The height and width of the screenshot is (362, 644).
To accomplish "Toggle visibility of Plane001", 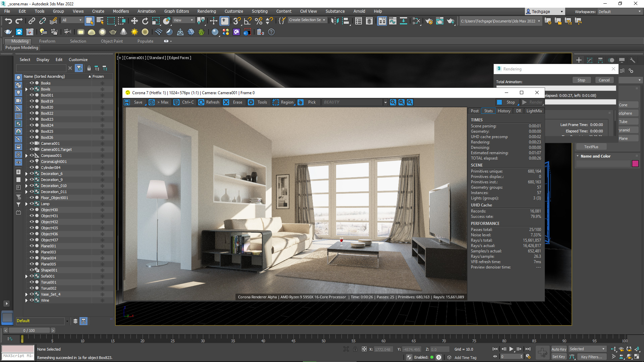I will pyautogui.click(x=32, y=246).
